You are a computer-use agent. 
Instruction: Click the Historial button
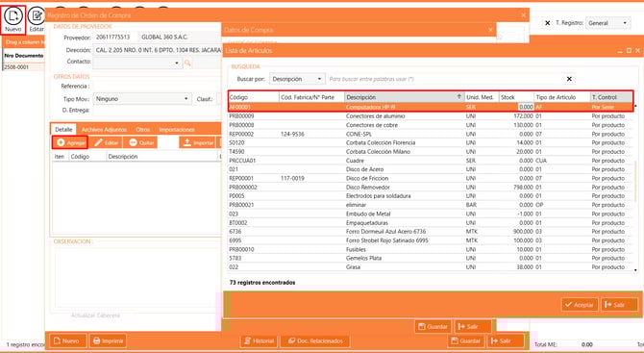(259, 341)
